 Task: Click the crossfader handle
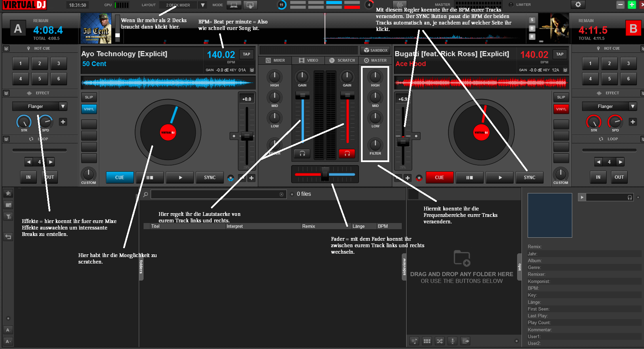[325, 174]
